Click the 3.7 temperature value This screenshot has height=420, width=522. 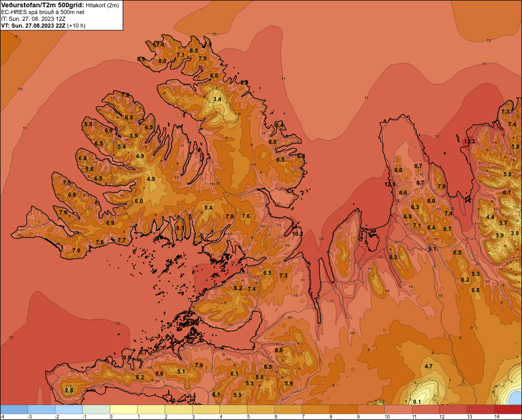(503, 223)
